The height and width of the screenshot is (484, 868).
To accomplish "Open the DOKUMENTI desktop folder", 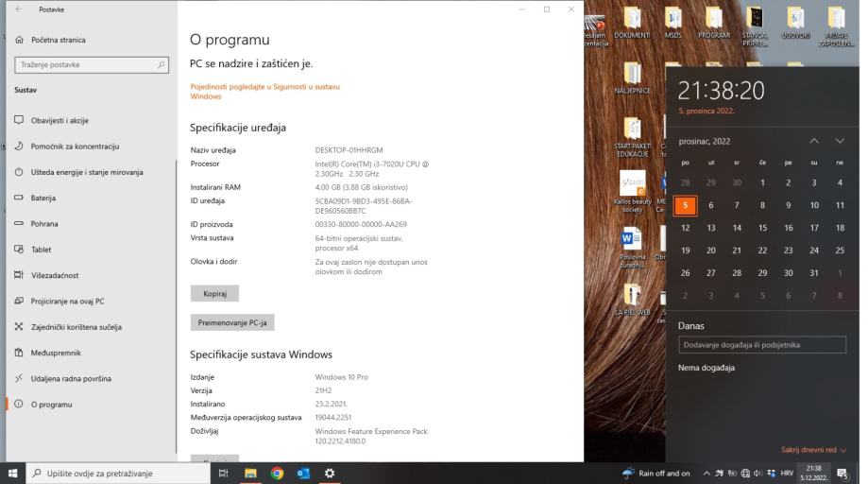I will pyautogui.click(x=632, y=24).
